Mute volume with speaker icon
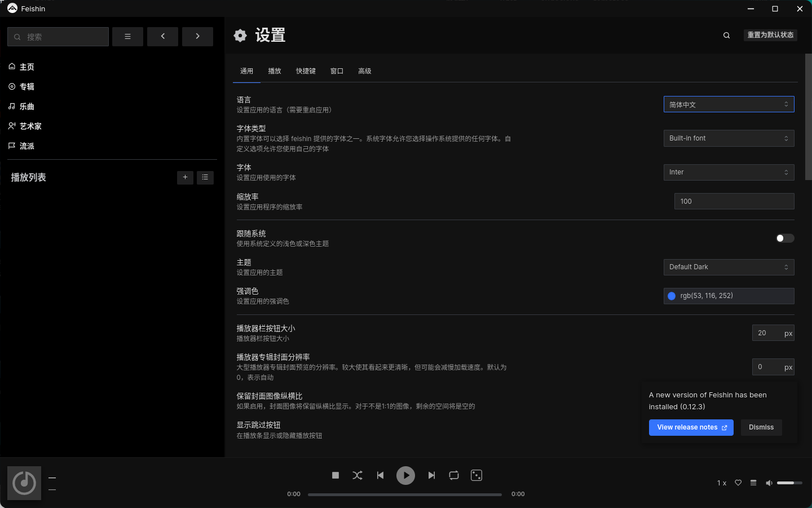Image resolution: width=812 pixels, height=508 pixels. point(769,483)
